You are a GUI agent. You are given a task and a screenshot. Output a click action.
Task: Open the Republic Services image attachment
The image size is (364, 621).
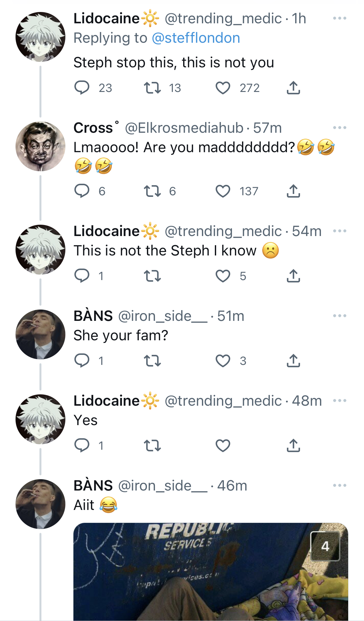tap(211, 572)
